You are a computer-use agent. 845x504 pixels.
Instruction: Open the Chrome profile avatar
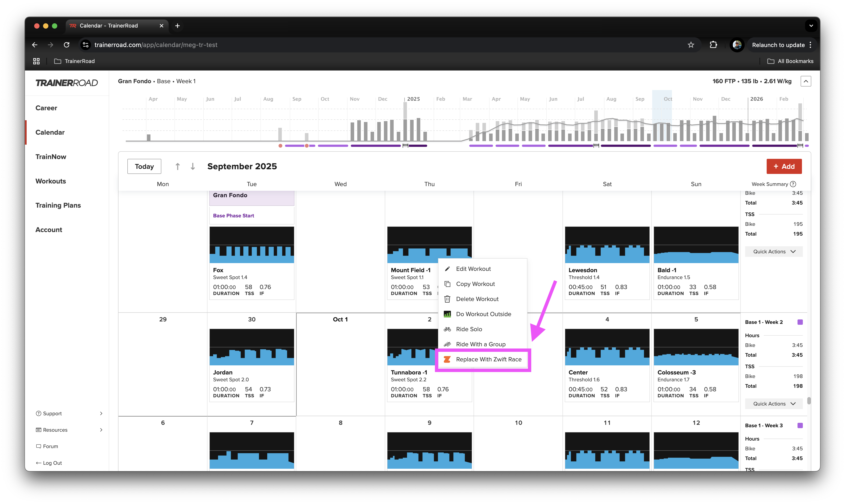737,45
